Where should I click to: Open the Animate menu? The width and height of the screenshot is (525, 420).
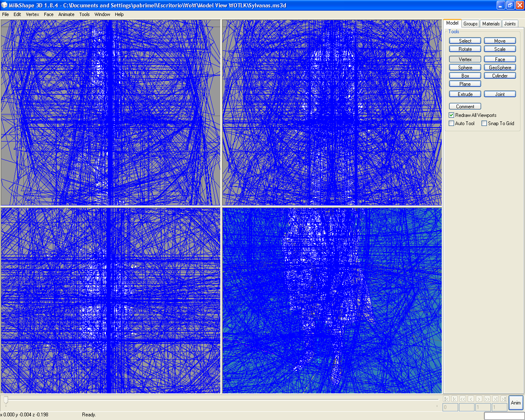66,14
